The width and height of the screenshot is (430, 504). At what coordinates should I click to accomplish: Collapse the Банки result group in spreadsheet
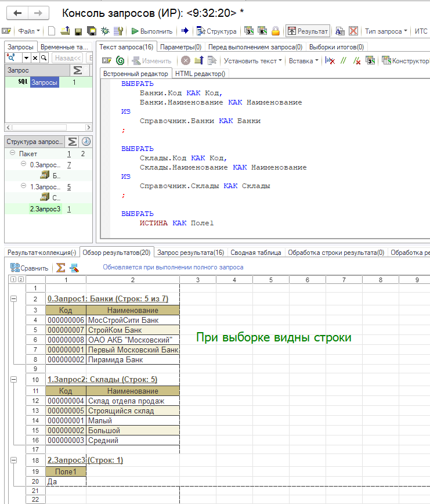(14, 298)
